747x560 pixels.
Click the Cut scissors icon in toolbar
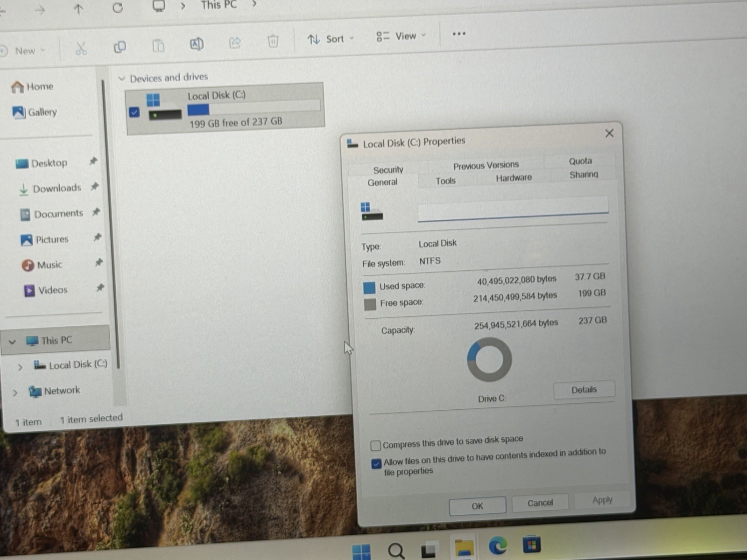coord(81,48)
